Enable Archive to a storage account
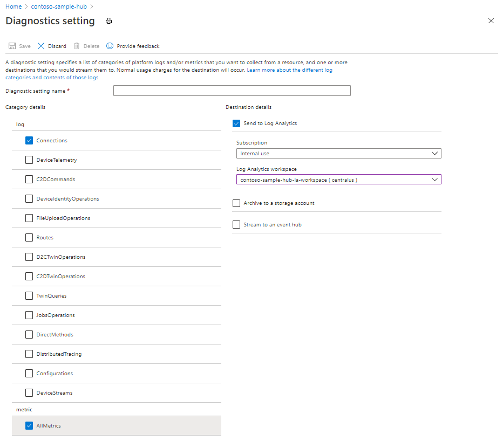 click(x=236, y=203)
